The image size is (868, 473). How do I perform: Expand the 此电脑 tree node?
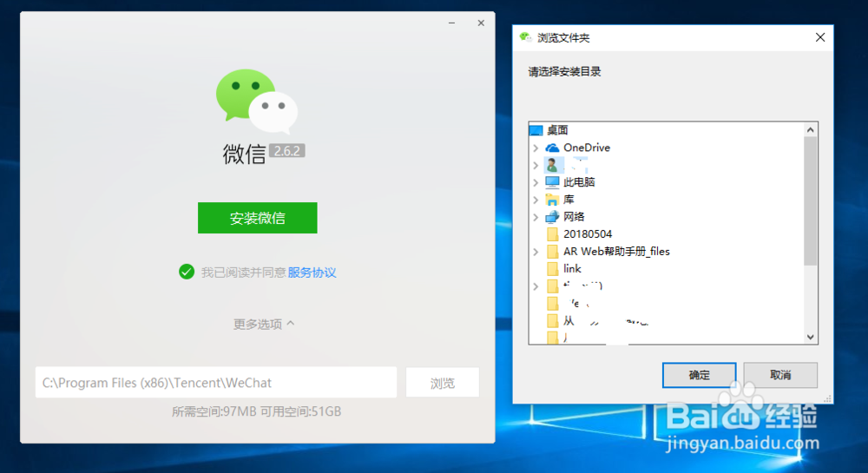(536, 182)
